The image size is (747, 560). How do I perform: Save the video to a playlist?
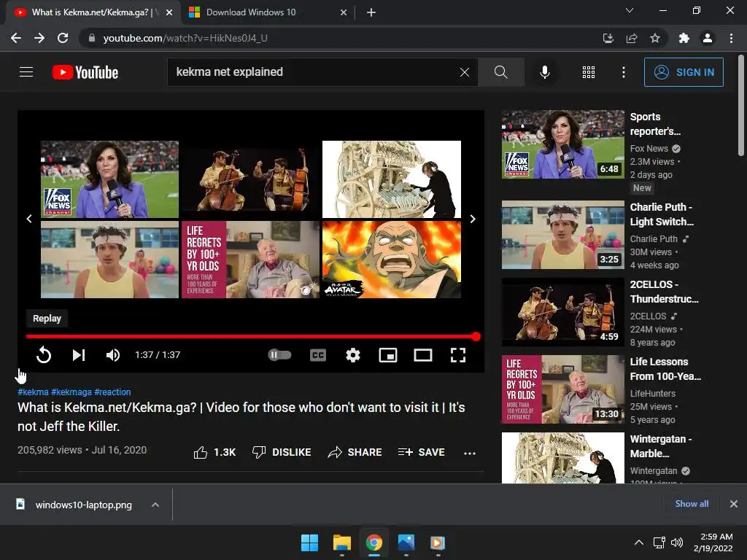tap(421, 452)
